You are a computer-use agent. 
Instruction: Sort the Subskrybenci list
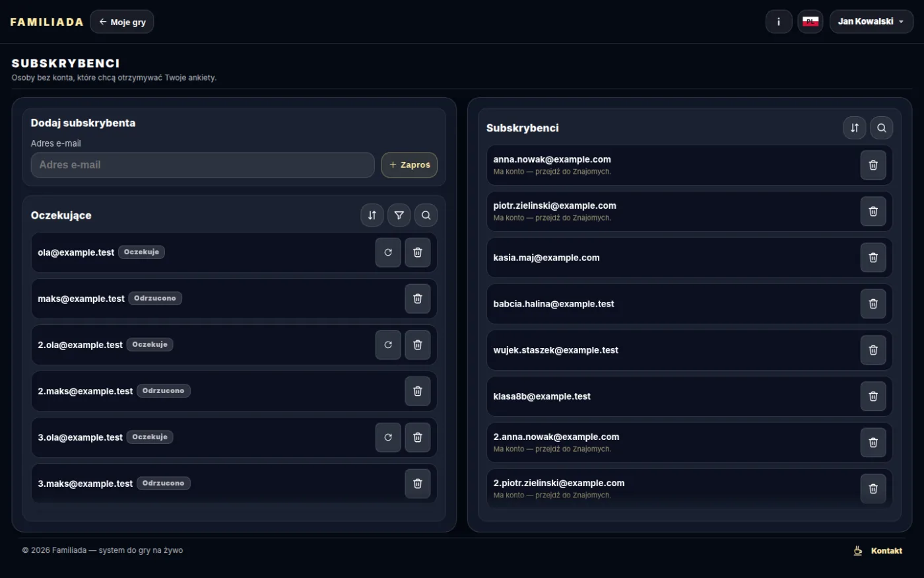point(855,128)
